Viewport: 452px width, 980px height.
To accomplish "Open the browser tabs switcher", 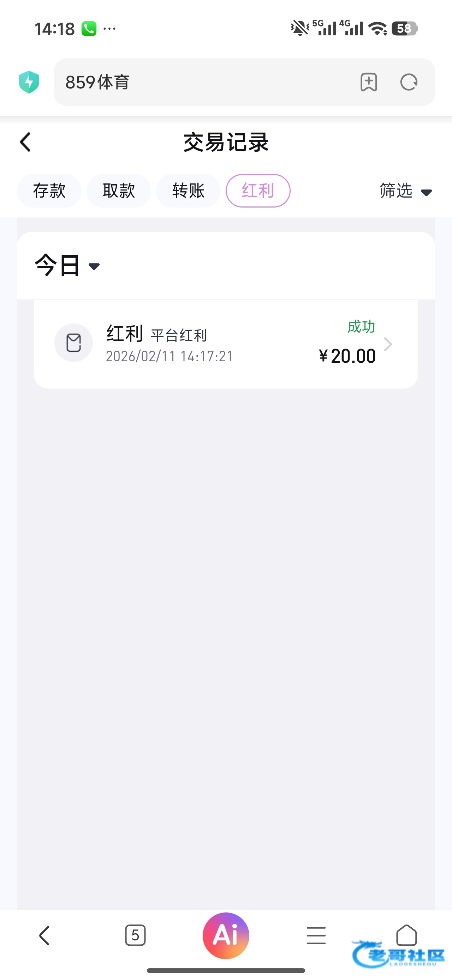I will [135, 935].
